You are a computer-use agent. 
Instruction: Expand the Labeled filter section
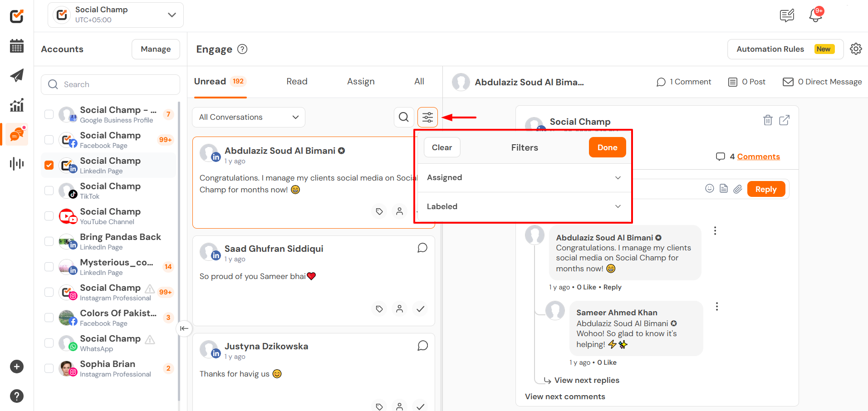point(524,206)
